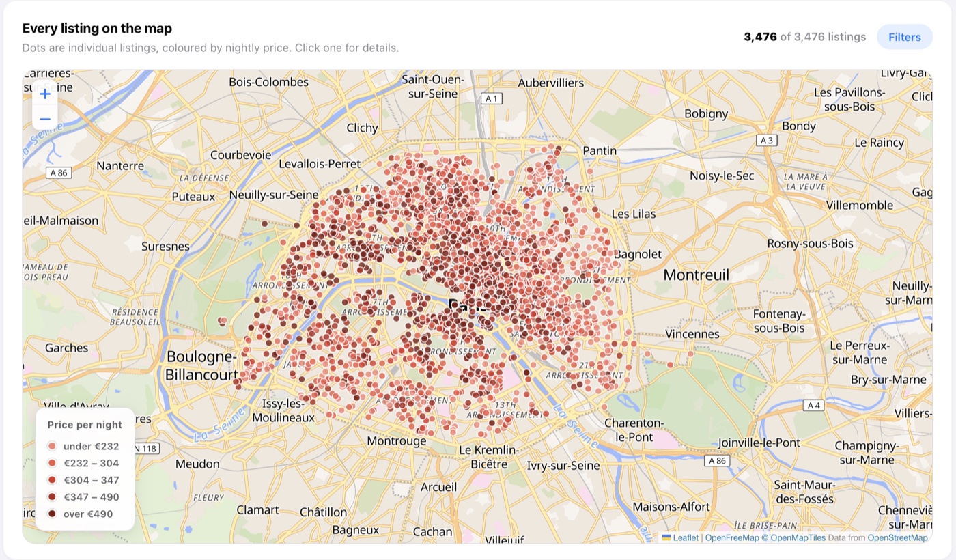Click the A 4 motorway shield
This screenshot has height=560, width=956.
click(x=814, y=406)
